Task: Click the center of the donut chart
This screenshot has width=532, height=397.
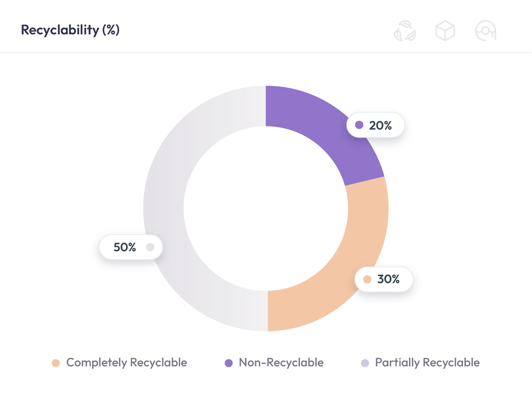Action: tap(266, 208)
